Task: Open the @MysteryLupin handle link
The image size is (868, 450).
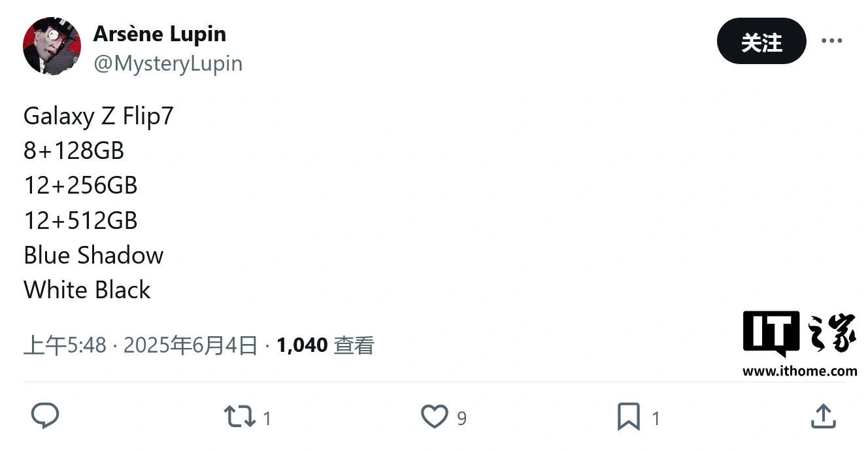Action: 168,63
